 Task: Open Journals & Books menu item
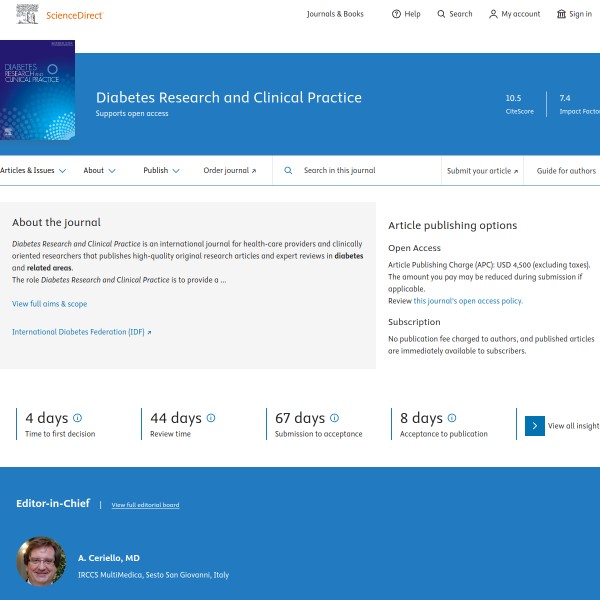(x=335, y=14)
